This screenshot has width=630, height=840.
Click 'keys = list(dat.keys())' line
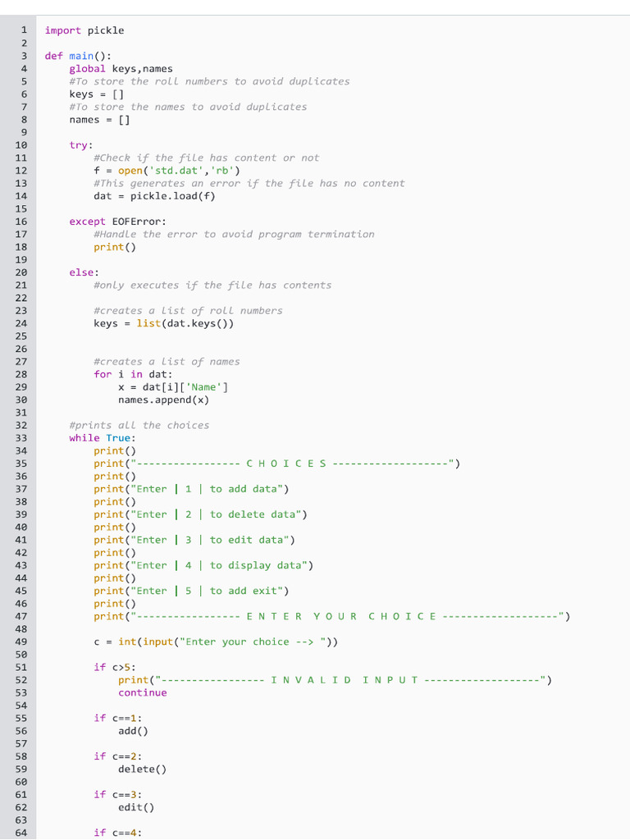[x=164, y=323]
